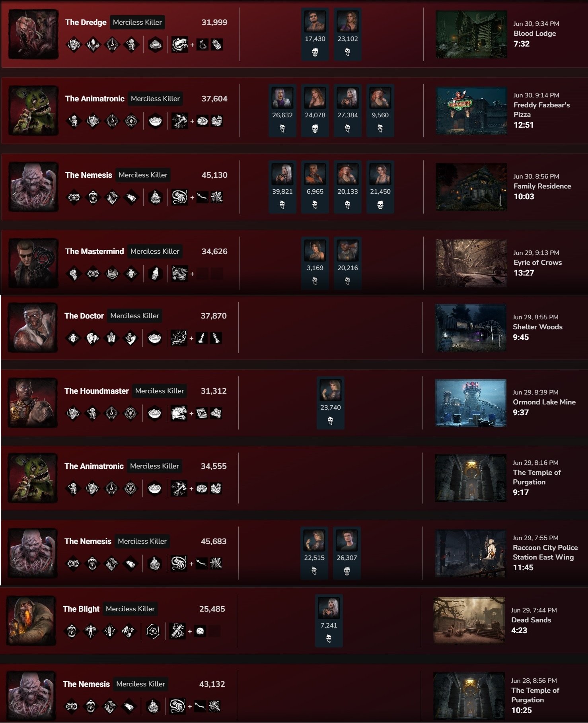588x723 pixels.
Task: Select survivor tile with score 39,821
Action: tap(282, 187)
